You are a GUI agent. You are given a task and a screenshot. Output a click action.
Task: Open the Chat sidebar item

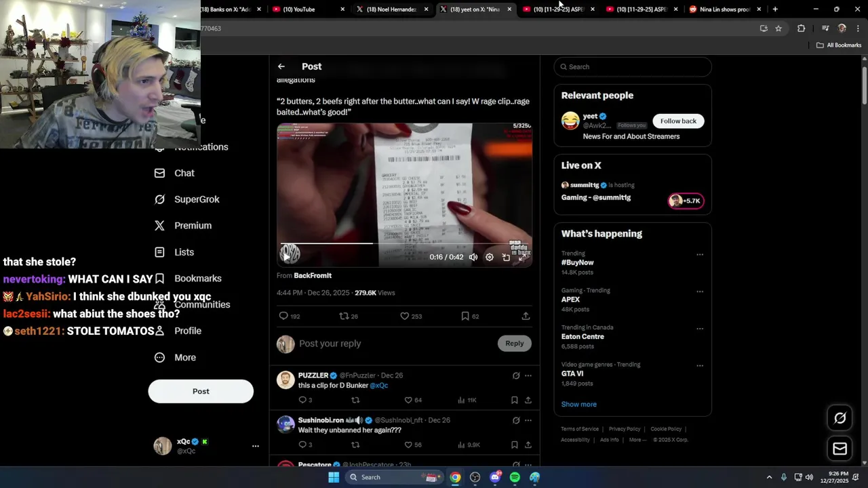tap(174, 173)
